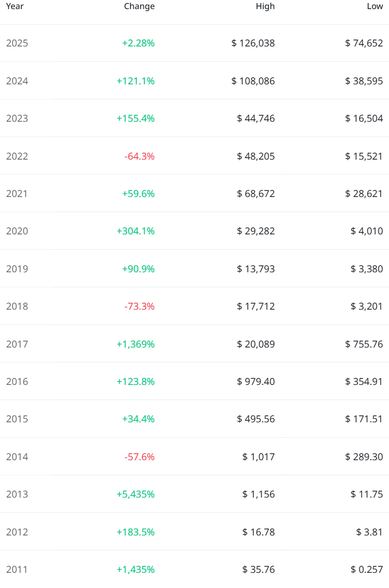The width and height of the screenshot is (389, 588).
Task: Select the 2024 change value +121.1%
Action: (x=135, y=81)
